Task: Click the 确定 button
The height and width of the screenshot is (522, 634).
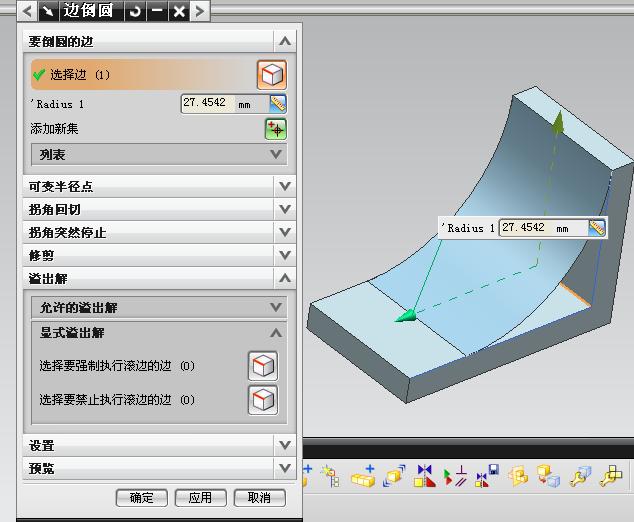Action: click(x=142, y=498)
